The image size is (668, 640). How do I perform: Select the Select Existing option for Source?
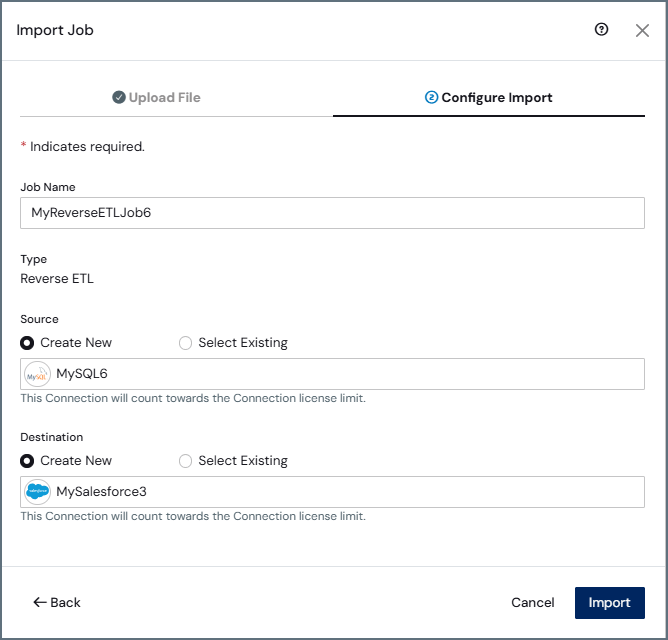233,343
